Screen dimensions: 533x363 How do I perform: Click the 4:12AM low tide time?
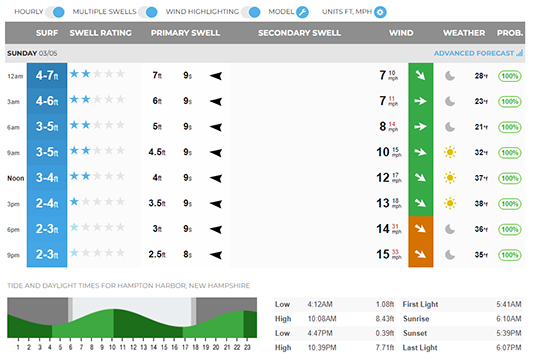pos(320,304)
